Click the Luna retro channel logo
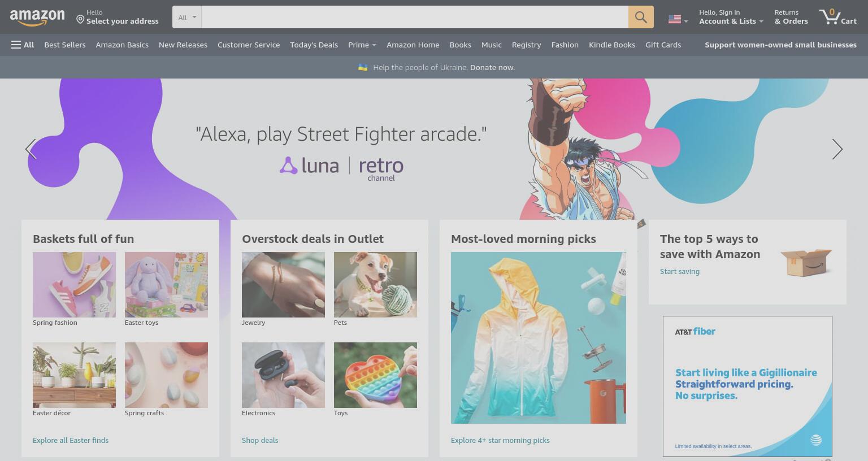This screenshot has height=461, width=868. 341,168
